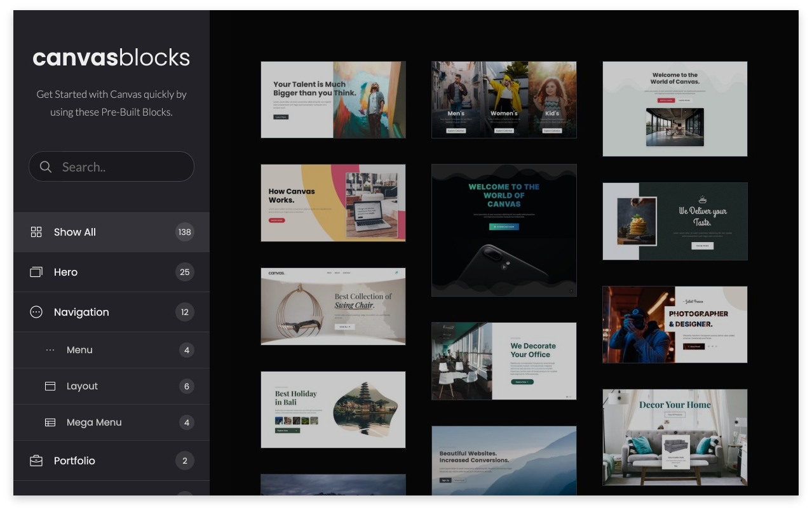
Task: Select 'How Canvas Works' block thumbnail
Action: tap(333, 203)
